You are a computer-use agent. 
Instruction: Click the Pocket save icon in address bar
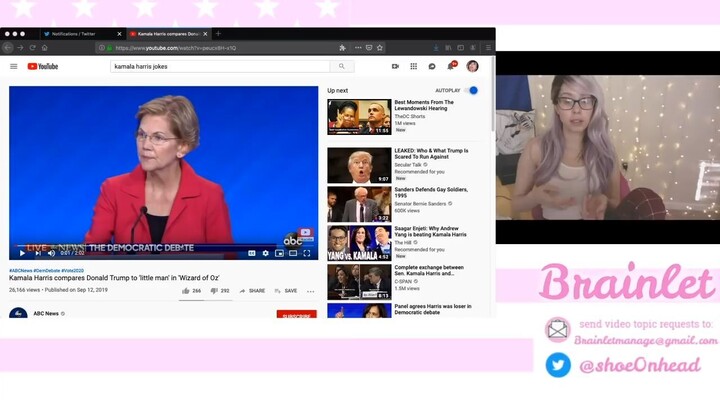click(369, 47)
